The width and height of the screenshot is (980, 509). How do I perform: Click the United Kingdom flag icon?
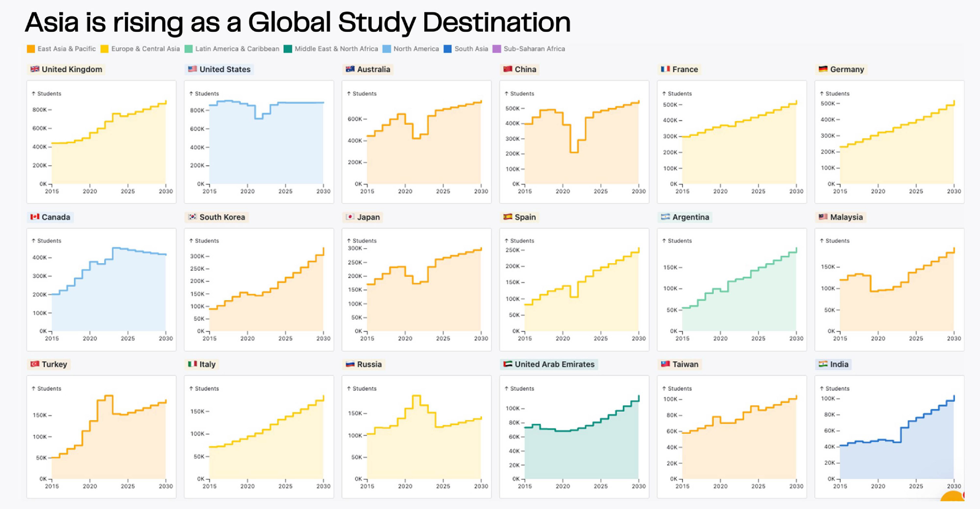pyautogui.click(x=35, y=69)
